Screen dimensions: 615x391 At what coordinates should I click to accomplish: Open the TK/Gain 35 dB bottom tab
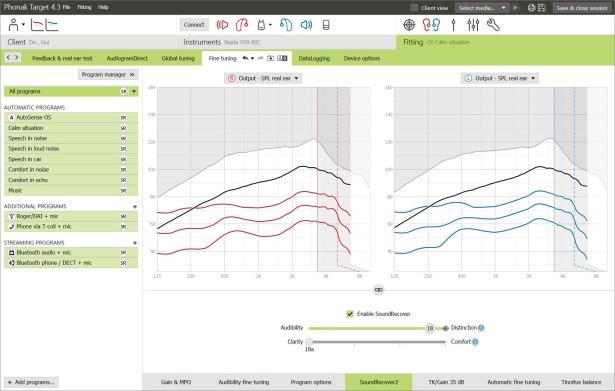point(446,382)
